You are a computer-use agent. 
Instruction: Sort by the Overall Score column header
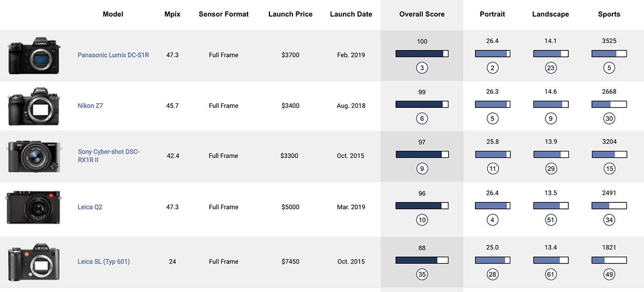click(x=422, y=14)
